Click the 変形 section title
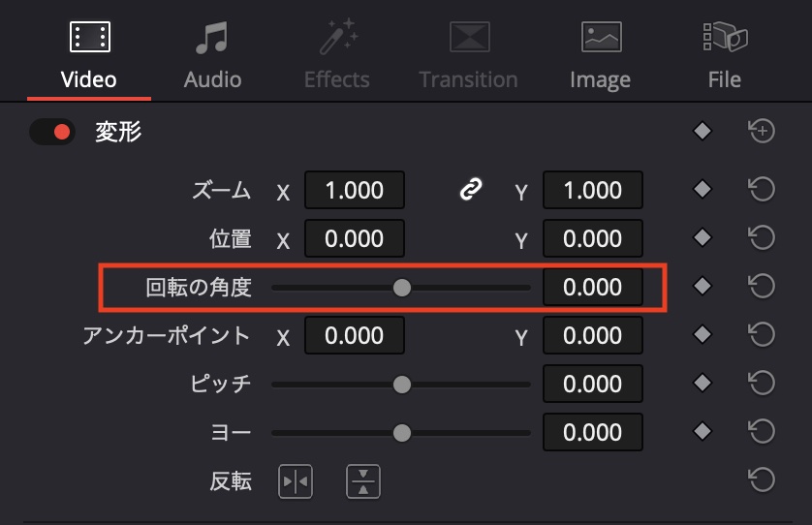 click(118, 132)
